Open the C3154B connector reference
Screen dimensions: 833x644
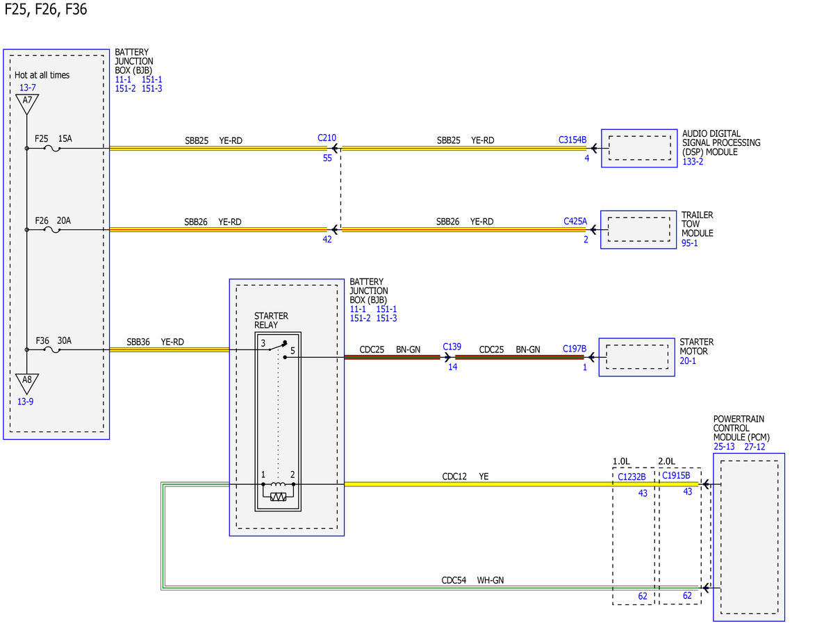572,140
